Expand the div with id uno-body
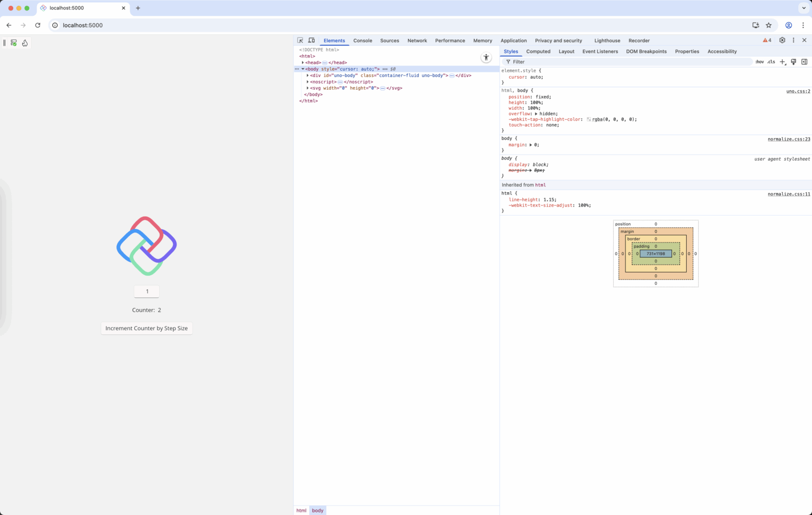The height and width of the screenshot is (515, 812). click(x=308, y=75)
